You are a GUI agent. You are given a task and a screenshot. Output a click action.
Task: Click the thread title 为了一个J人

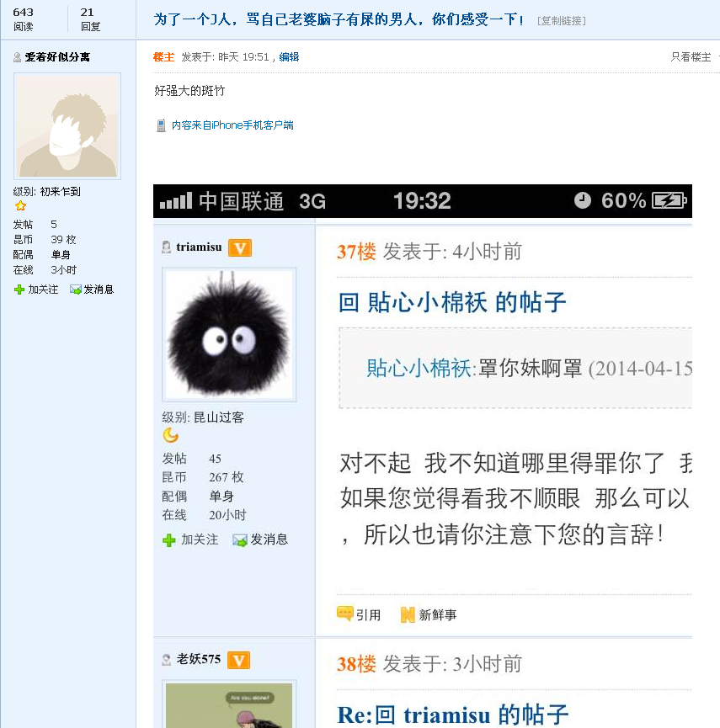(339, 19)
